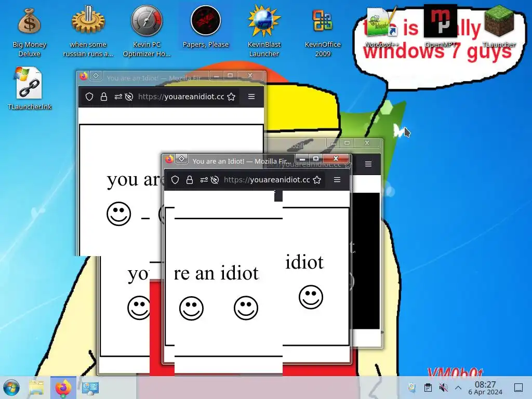Open OpenMPT desktop icon

(440, 27)
